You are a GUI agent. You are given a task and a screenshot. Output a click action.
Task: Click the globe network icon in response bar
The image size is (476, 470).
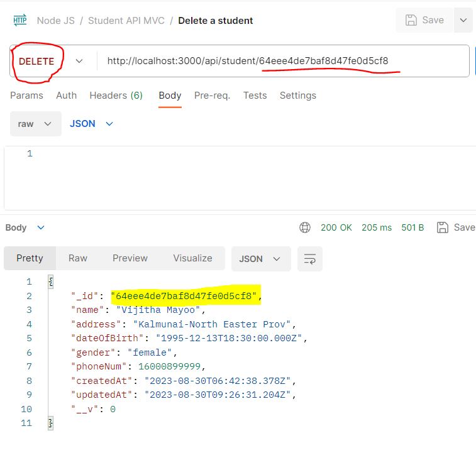point(305,227)
